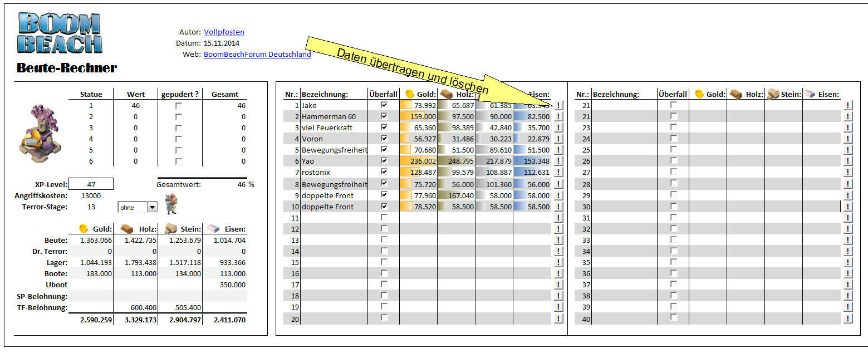Click the iron icon in the loot summary
Viewport: 868px width, 353px height.
pyautogui.click(x=214, y=229)
